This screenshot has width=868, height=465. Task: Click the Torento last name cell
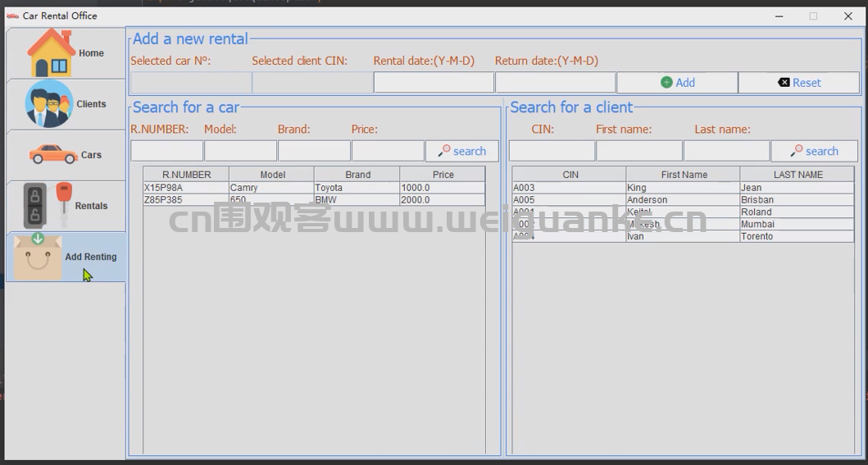coord(798,236)
